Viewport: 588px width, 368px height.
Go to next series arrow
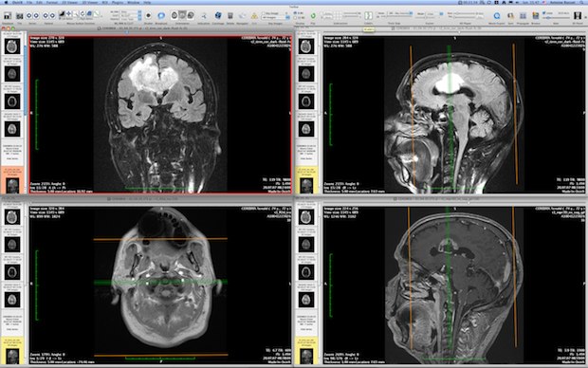pyautogui.click(x=36, y=16)
